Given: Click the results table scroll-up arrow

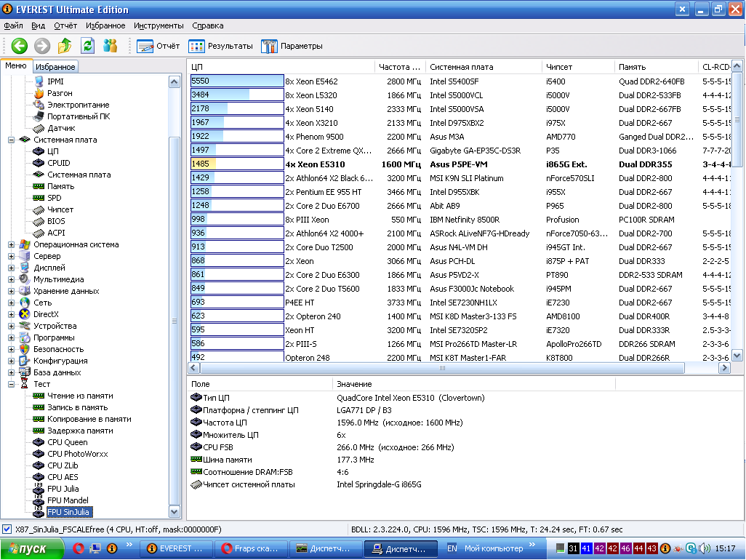Looking at the screenshot, I should (737, 66).
